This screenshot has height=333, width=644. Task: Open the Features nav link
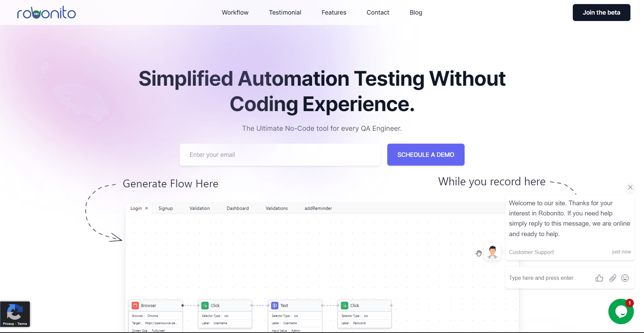coord(334,13)
